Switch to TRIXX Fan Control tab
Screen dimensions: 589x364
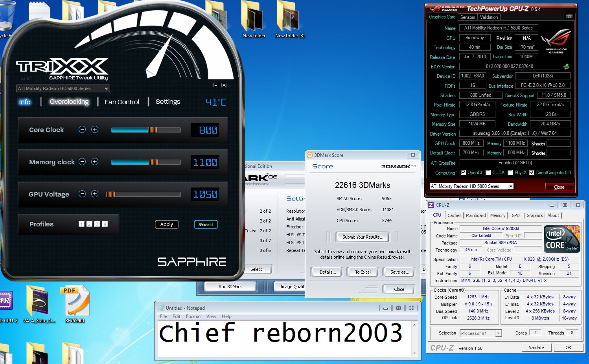122,102
